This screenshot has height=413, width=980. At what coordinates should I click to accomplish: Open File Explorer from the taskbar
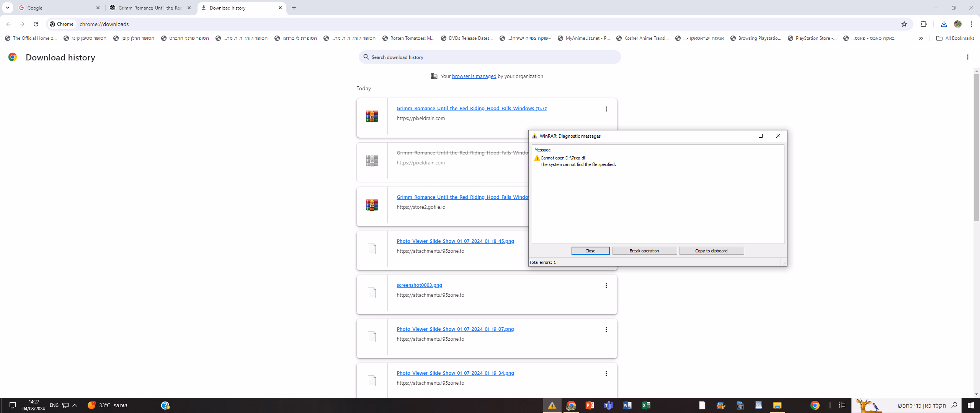[x=777, y=405]
